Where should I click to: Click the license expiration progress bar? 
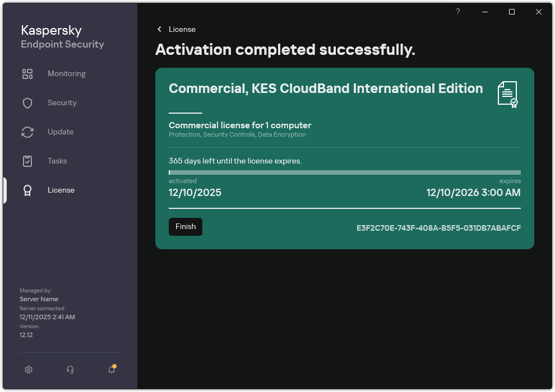(344, 172)
